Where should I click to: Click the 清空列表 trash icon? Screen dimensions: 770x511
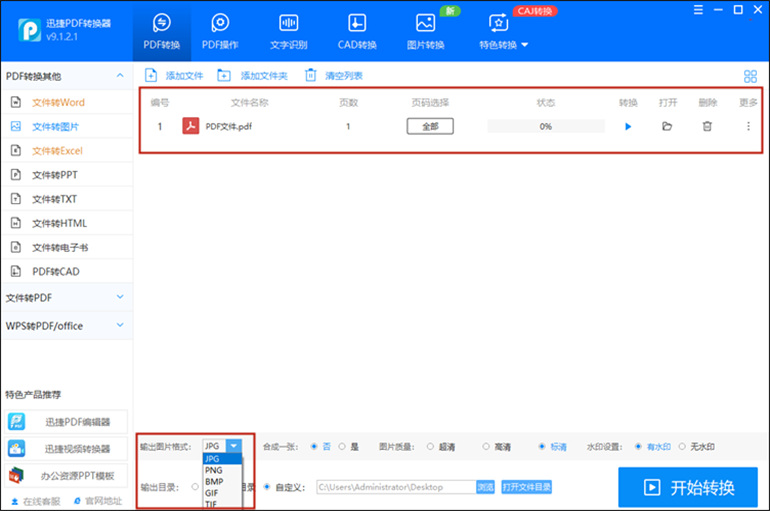310,76
